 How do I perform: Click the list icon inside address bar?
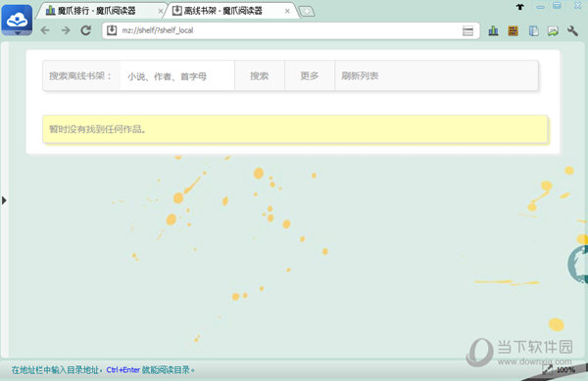tap(467, 30)
